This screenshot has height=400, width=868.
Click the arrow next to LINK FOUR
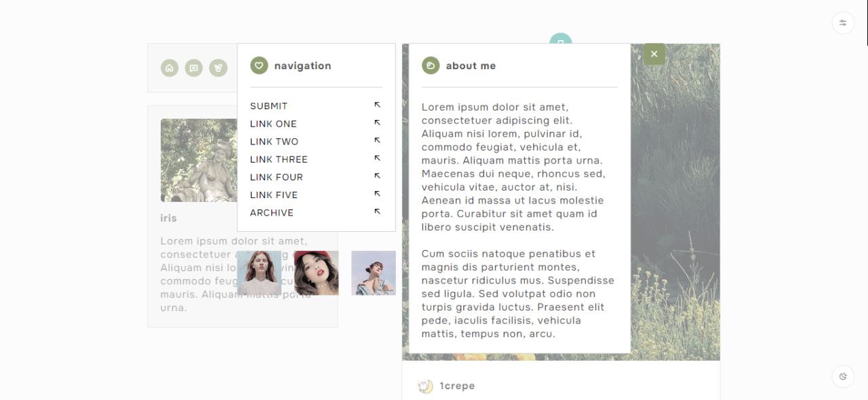tap(377, 176)
